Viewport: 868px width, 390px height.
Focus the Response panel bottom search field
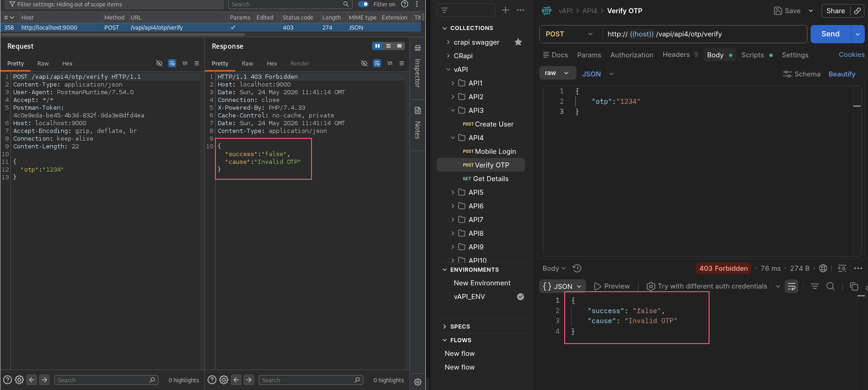click(x=311, y=380)
